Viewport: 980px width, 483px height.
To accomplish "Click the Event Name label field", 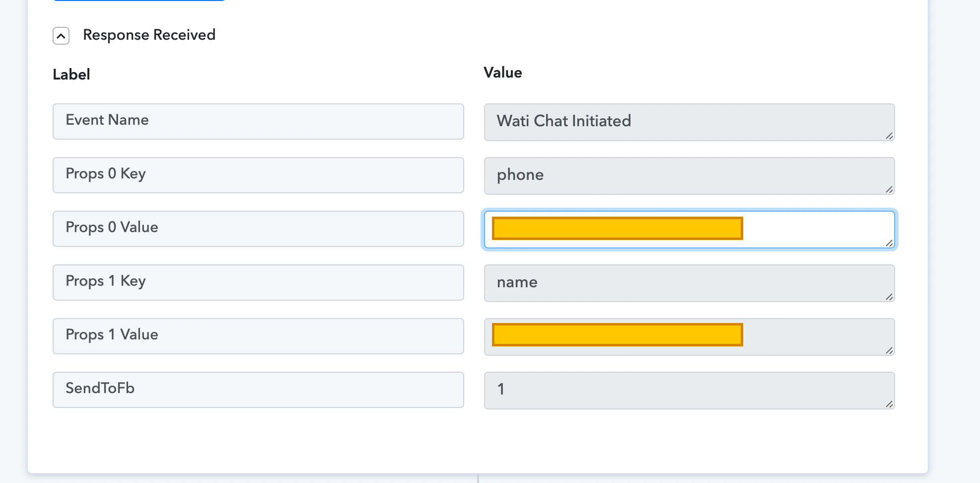I will tap(258, 121).
